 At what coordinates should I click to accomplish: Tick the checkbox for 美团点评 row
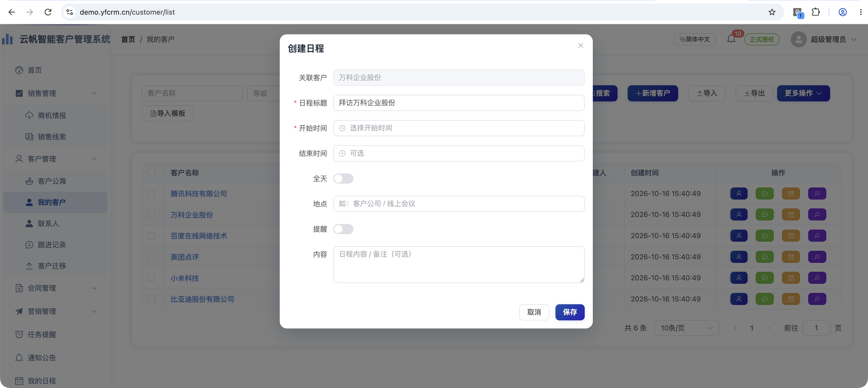coord(152,257)
